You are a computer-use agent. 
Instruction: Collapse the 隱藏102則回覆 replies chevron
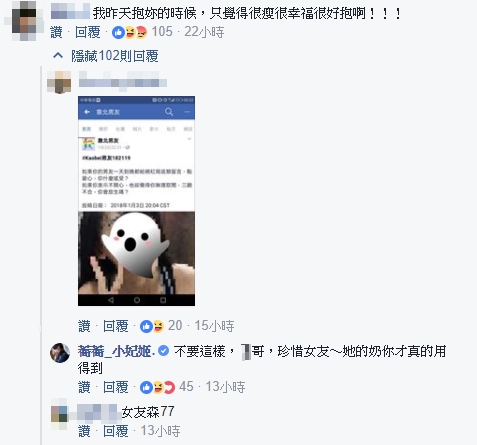[58, 56]
